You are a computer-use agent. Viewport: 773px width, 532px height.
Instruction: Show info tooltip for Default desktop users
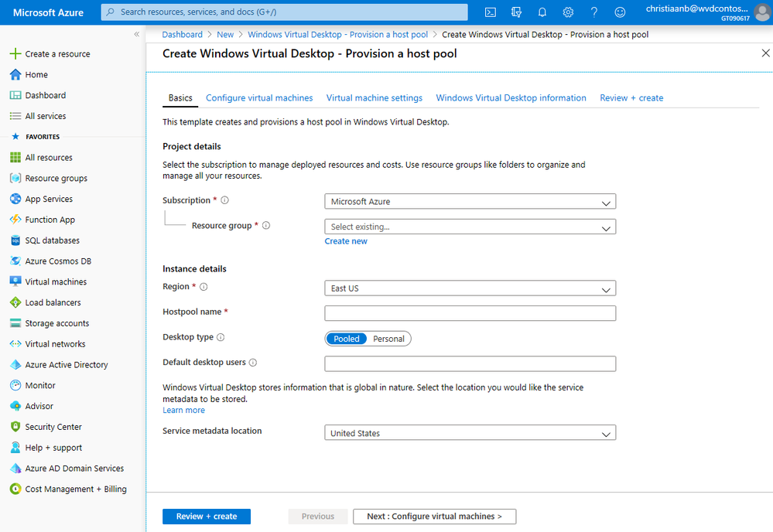point(253,362)
